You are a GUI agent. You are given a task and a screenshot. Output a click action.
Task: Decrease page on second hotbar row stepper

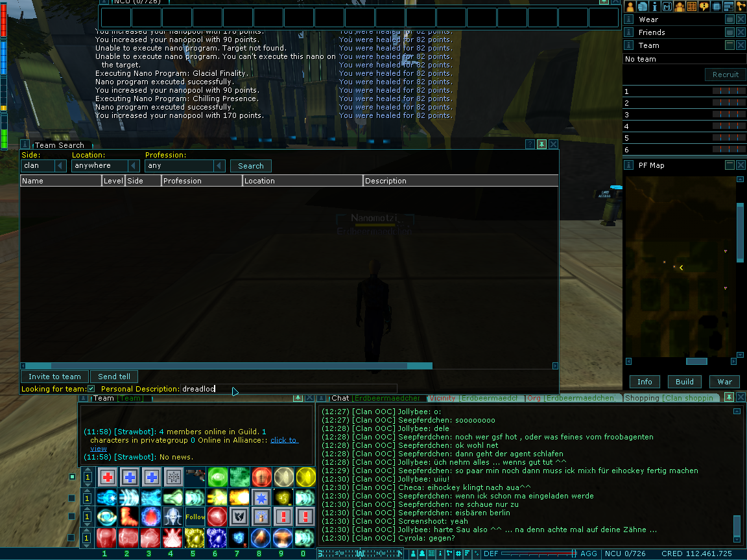click(87, 506)
